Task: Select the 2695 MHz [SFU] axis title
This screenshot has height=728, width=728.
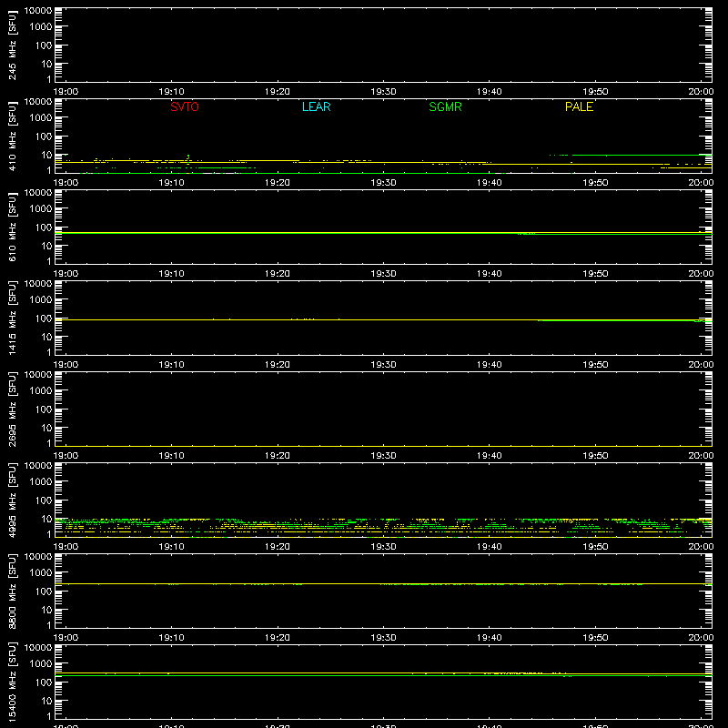Action: click(13, 409)
